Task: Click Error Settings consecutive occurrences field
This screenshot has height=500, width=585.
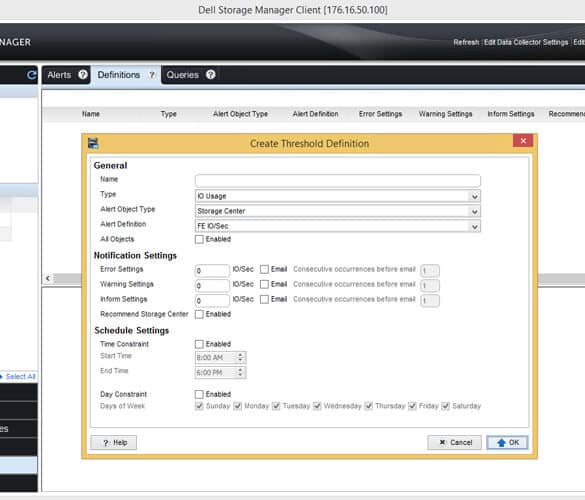Action: (x=430, y=271)
